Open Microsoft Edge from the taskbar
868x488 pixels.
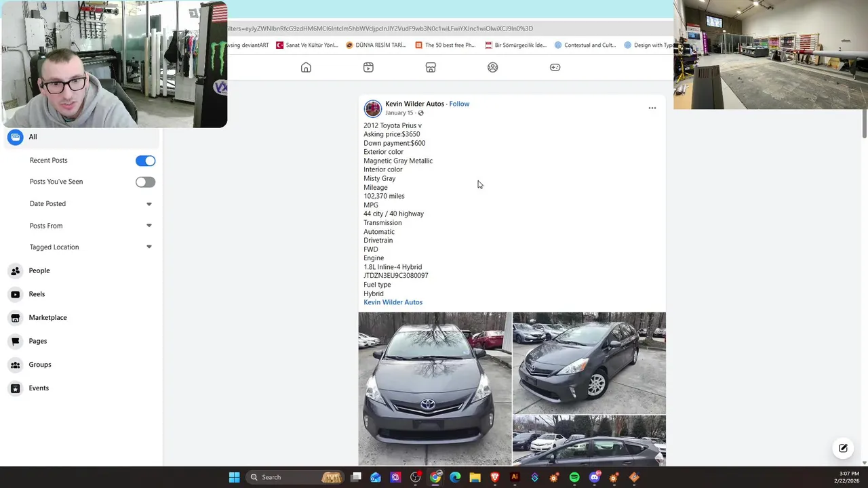pos(455,477)
